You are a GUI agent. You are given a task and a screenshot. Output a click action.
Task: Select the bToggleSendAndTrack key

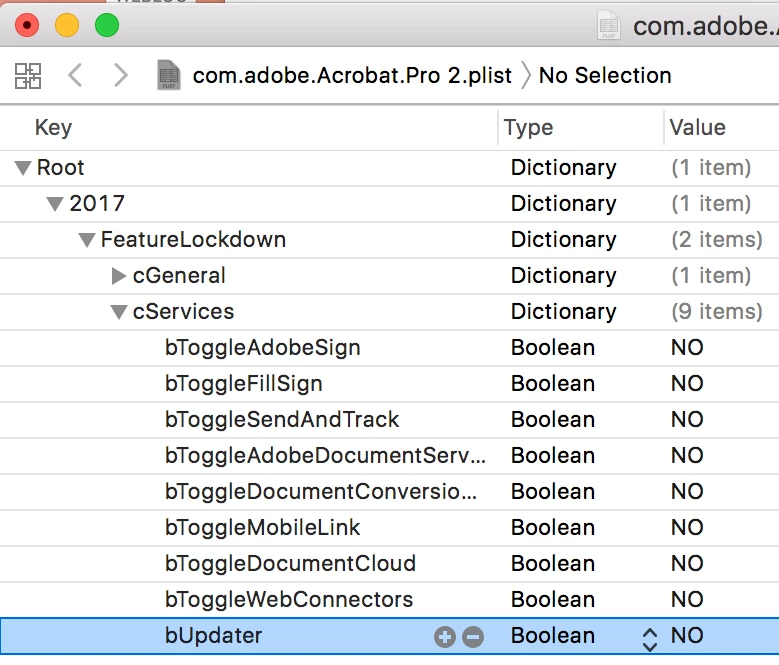pyautogui.click(x=282, y=420)
